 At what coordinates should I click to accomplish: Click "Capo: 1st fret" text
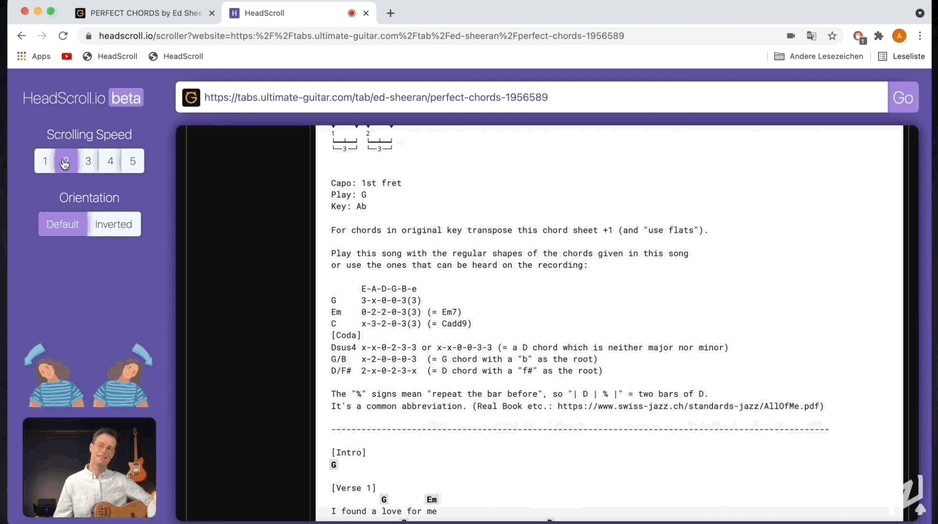tap(366, 183)
